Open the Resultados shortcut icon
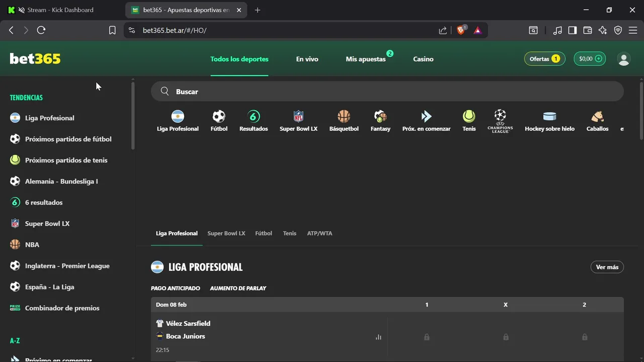Viewport: 644px width, 362px height. (254, 117)
